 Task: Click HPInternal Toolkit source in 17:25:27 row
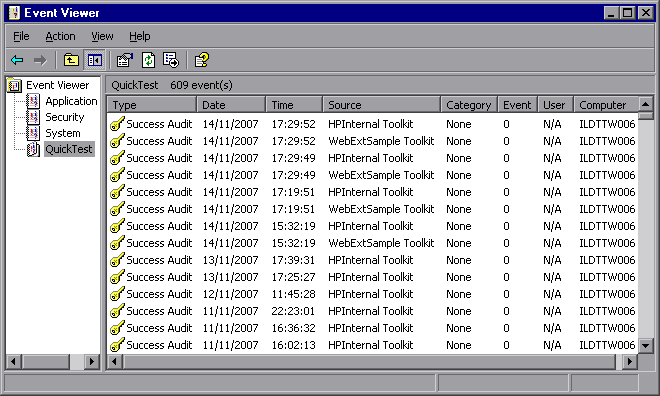[370, 277]
